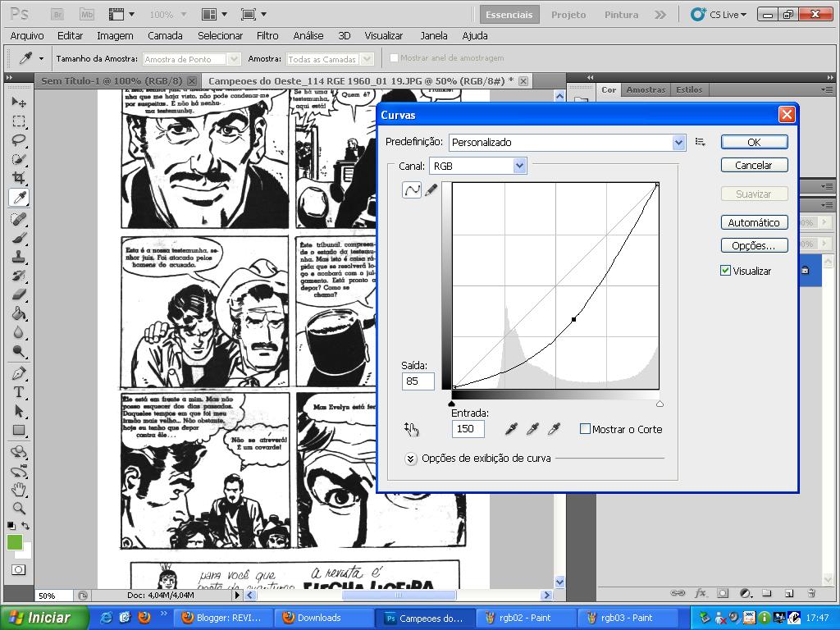Select the Move tool

click(x=19, y=102)
